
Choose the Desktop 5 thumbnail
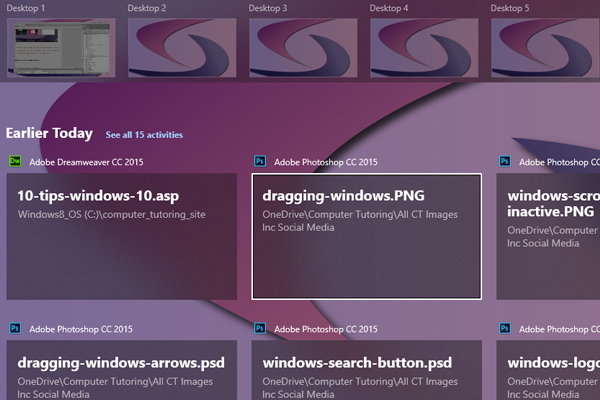(x=545, y=48)
